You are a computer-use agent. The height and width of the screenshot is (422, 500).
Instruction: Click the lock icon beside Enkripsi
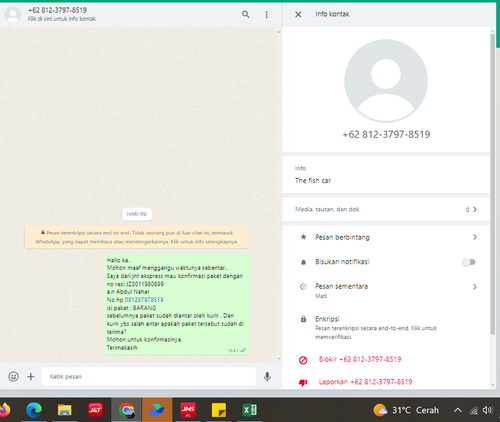click(x=303, y=319)
